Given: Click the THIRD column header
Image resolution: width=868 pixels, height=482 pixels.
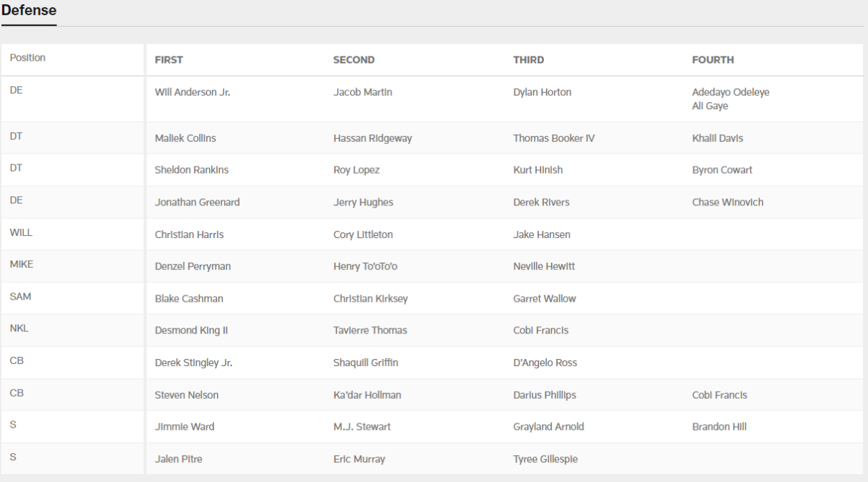Looking at the screenshot, I should pos(528,60).
